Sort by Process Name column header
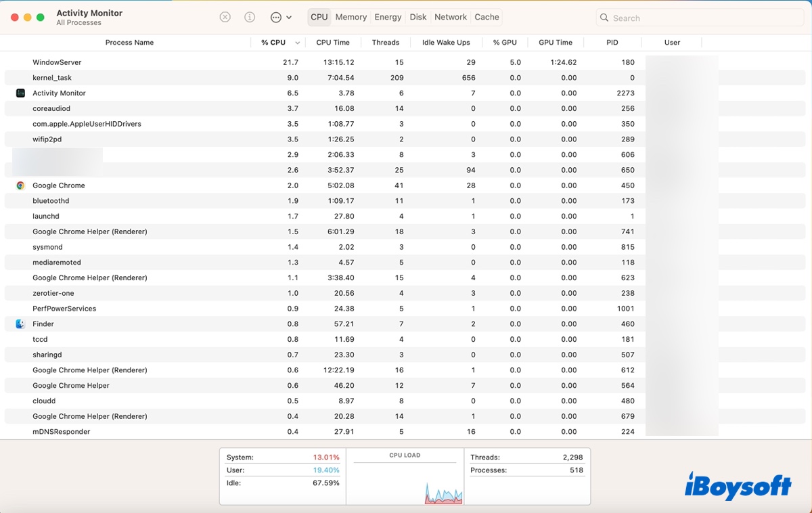The height and width of the screenshot is (513, 812). click(129, 43)
